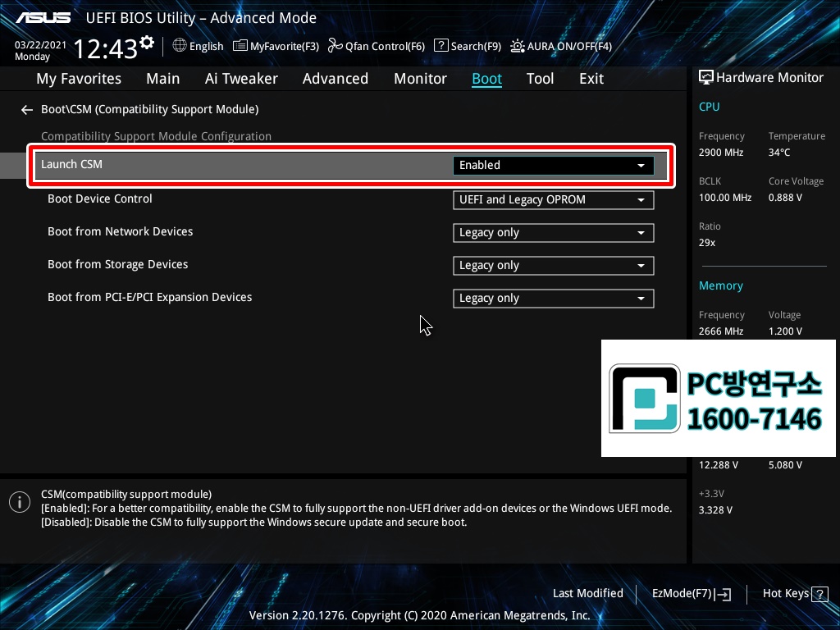Click Last Modified
Screen dimensions: 840x630
587,594
